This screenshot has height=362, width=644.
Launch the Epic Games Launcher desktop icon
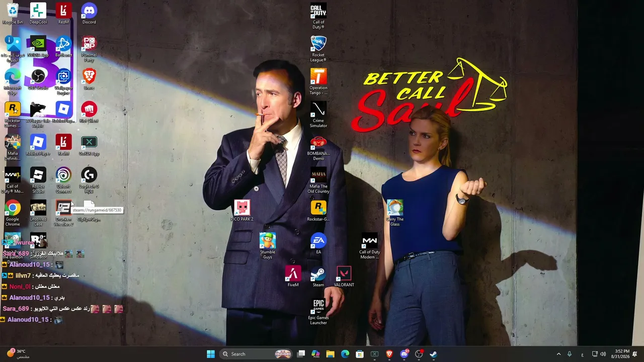click(318, 312)
